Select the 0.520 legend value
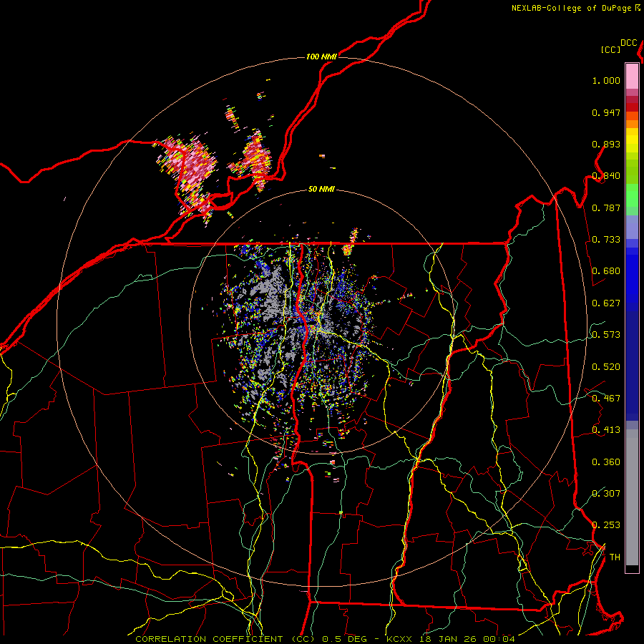This screenshot has height=644, width=644. click(x=606, y=367)
